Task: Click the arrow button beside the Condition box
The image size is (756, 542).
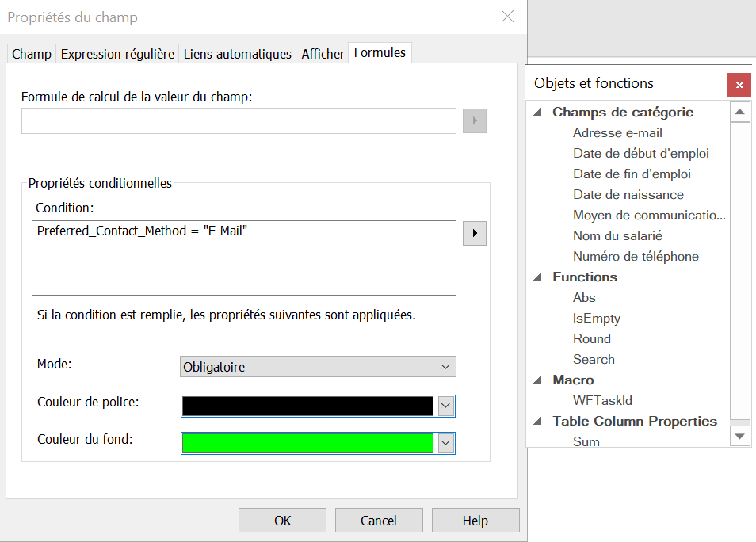Action: point(474,234)
